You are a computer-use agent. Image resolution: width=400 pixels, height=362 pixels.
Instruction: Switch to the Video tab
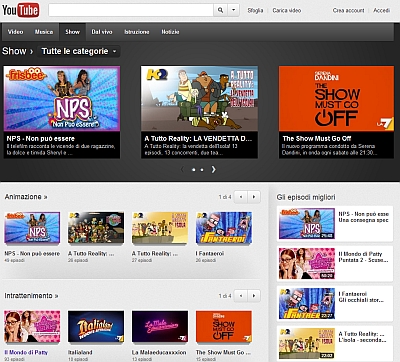pos(15,32)
